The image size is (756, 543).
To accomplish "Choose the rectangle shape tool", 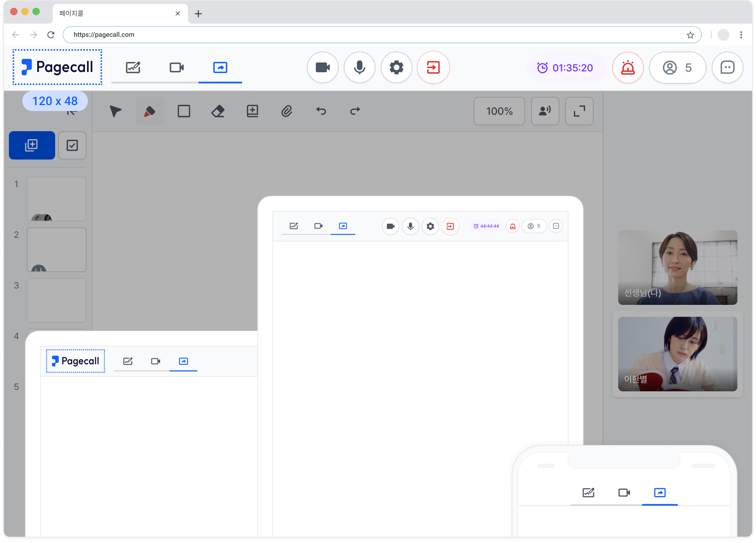I will click(x=184, y=111).
